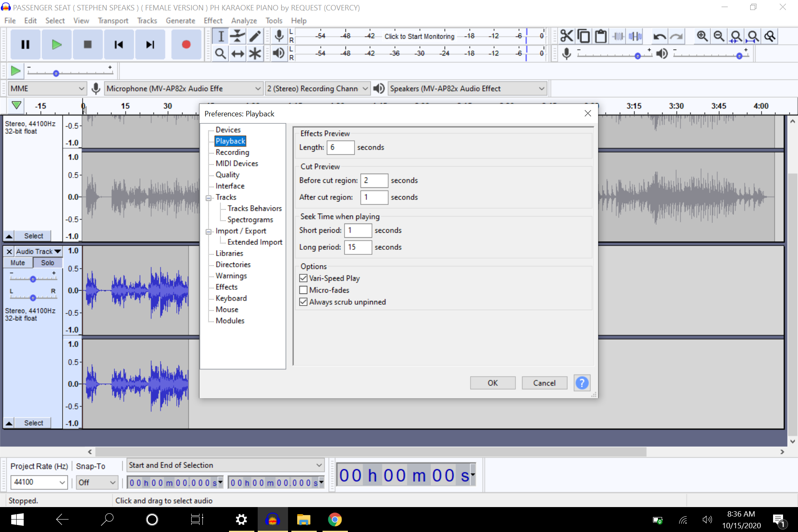Click the Undo icon
Screen dimensions: 798x532
pyautogui.click(x=660, y=36)
